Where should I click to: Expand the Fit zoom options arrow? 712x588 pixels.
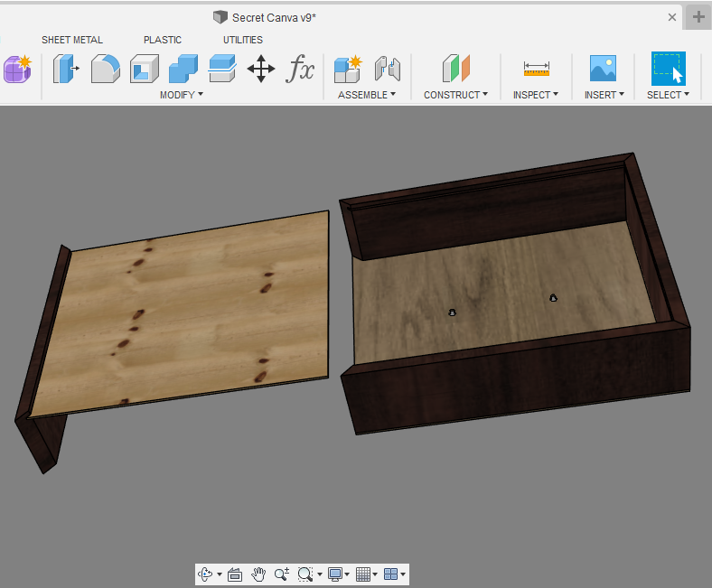(320, 574)
